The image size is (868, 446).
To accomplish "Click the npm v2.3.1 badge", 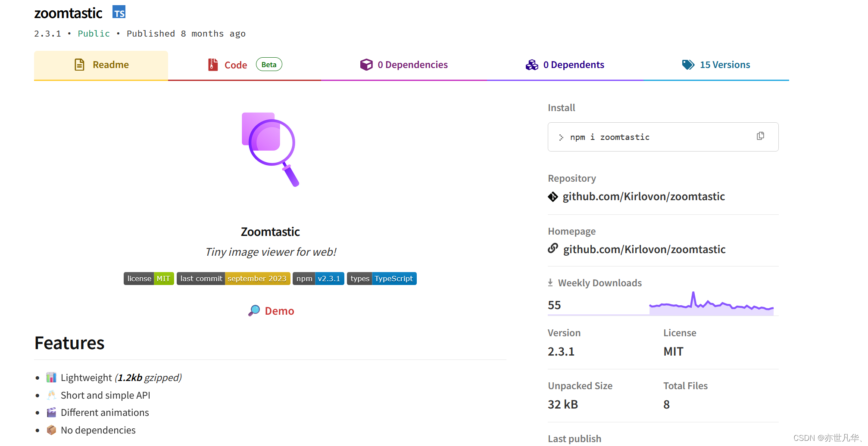I will (318, 279).
